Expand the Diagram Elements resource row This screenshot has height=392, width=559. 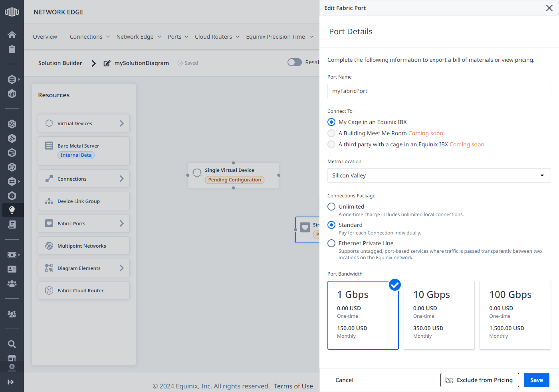point(84,268)
